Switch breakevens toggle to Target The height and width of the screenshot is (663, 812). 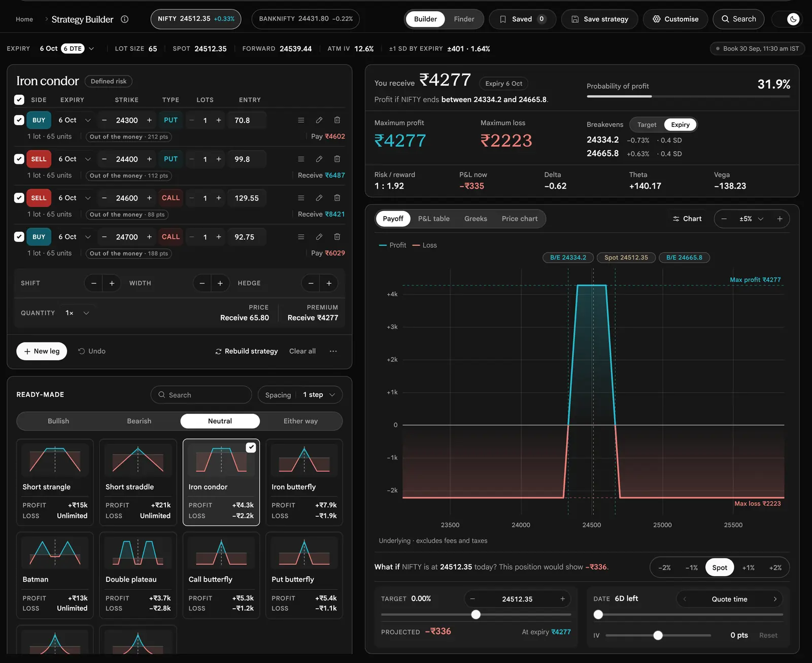647,125
